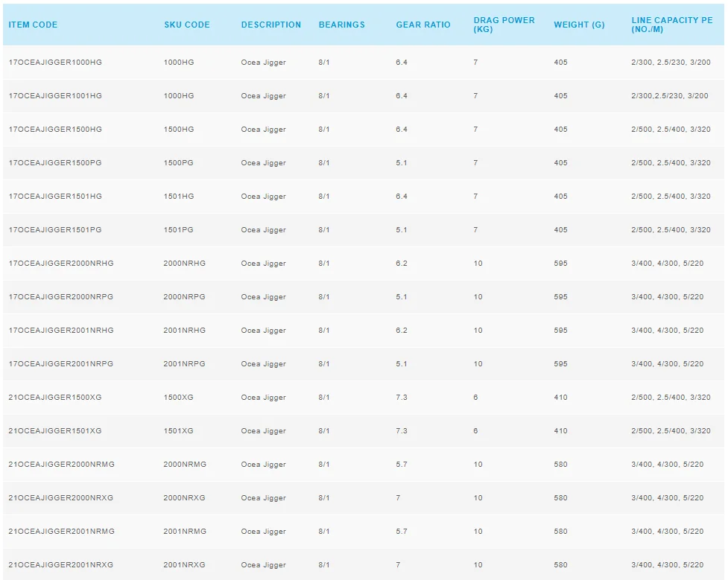Click line capacity in 17OCEAJIGGER1500HG row
Image resolution: width=728 pixels, height=580 pixels.
point(671,129)
